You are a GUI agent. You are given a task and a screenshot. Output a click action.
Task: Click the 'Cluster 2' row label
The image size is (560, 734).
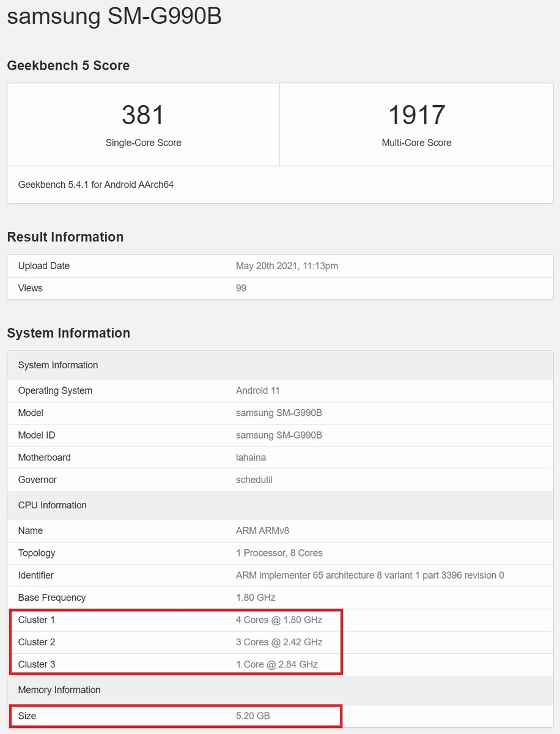coord(37,642)
